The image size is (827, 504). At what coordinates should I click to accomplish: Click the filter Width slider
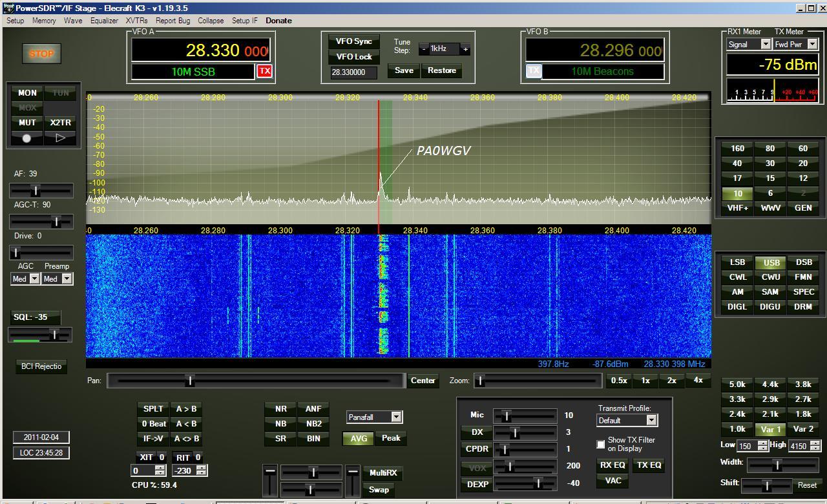point(783,464)
